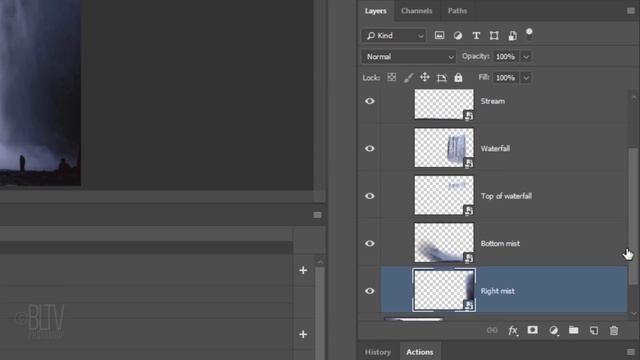Switch to the Paths tab
Screen dimensions: 640x360
(457, 11)
